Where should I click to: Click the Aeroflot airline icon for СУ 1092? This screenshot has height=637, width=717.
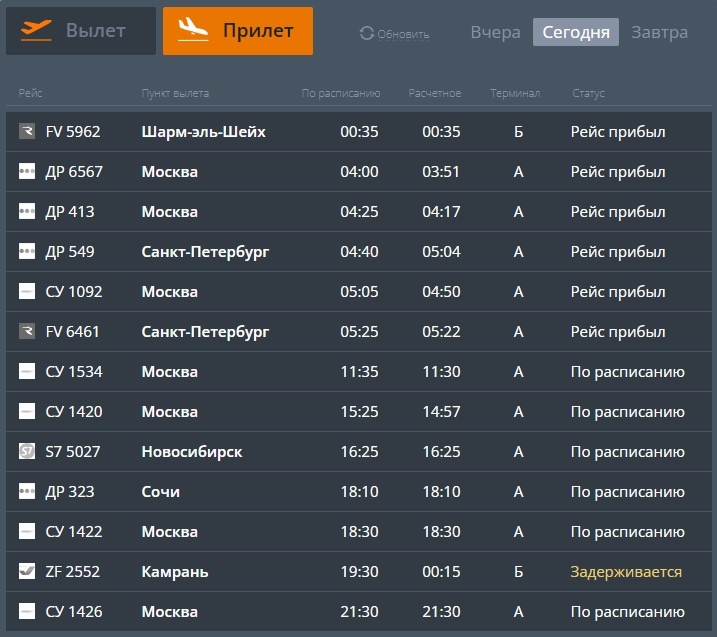pos(27,291)
